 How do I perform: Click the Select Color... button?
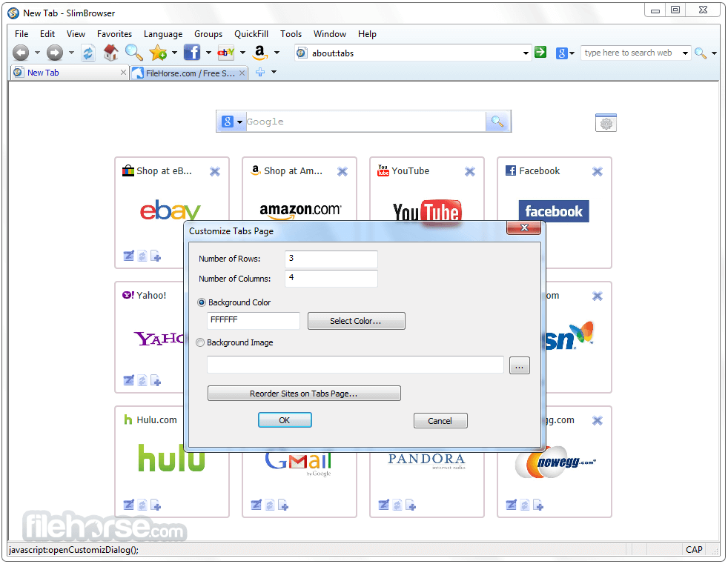pos(356,321)
